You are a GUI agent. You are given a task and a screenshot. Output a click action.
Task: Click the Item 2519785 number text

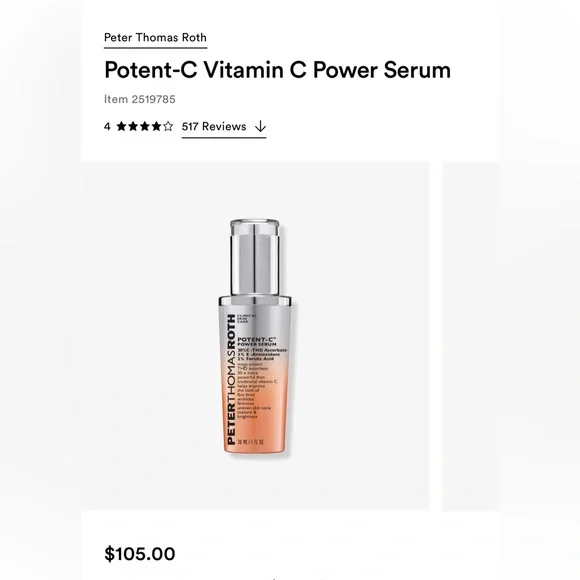click(140, 99)
